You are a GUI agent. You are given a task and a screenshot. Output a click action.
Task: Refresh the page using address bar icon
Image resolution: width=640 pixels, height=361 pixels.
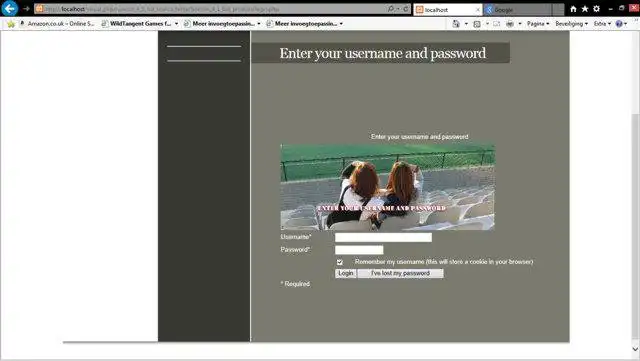[x=406, y=9]
